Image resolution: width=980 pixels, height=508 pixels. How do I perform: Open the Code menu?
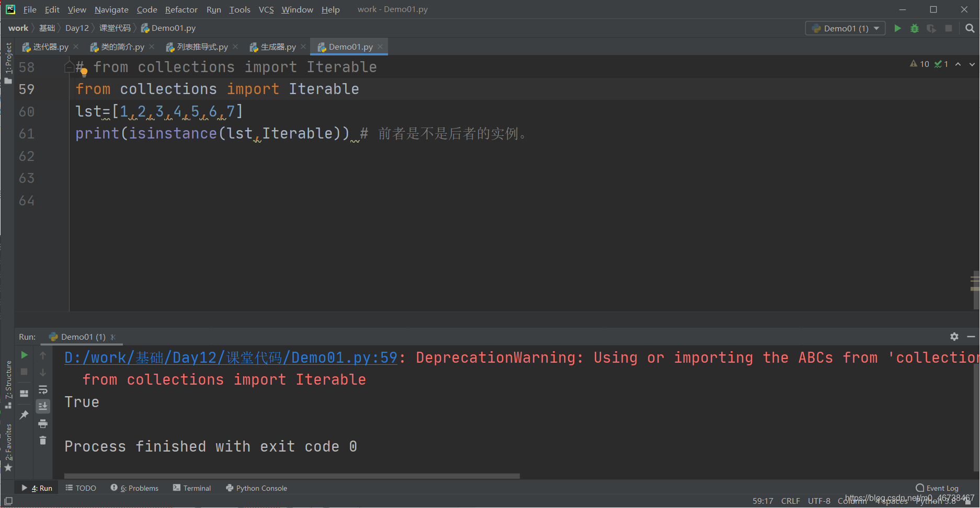[x=147, y=9]
